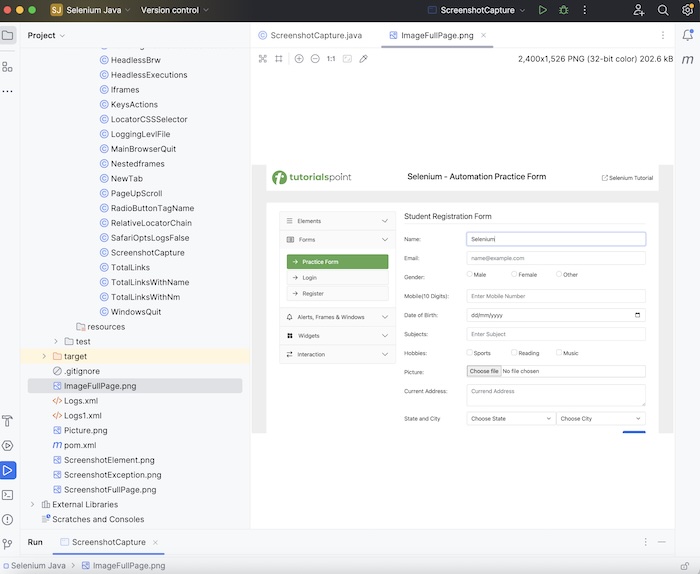Open the Git tool window
This screenshot has height=574, width=700.
(x=8, y=544)
